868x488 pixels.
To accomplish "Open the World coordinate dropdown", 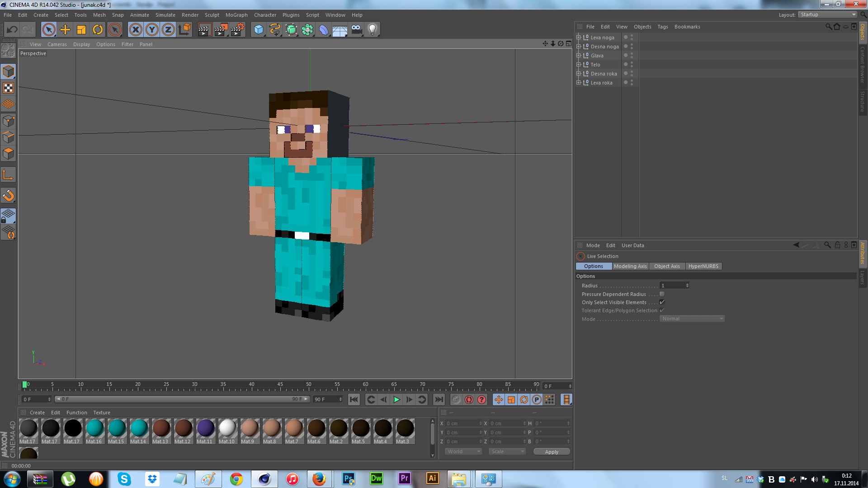I will point(463,451).
